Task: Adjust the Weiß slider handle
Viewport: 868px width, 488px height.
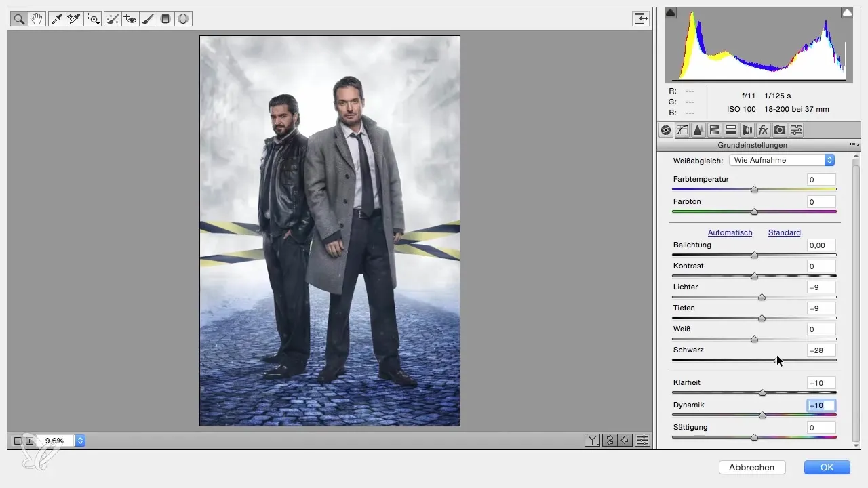Action: (x=754, y=339)
